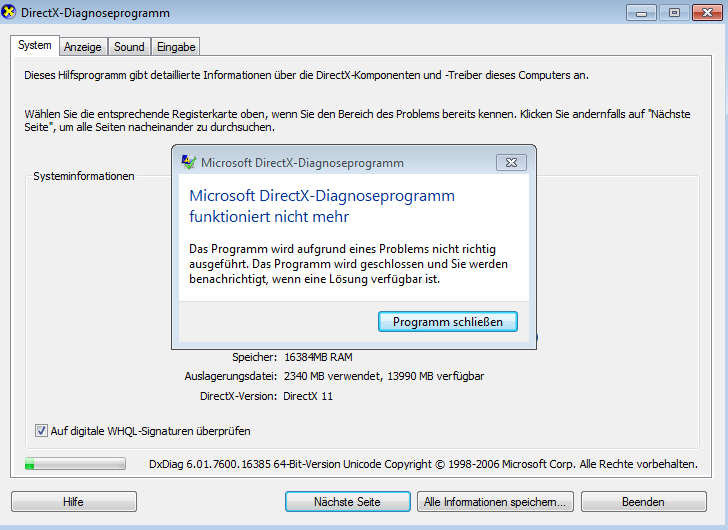The width and height of the screenshot is (728, 530).
Task: Click the Auslagerungsdatei value text
Action: [x=384, y=376]
